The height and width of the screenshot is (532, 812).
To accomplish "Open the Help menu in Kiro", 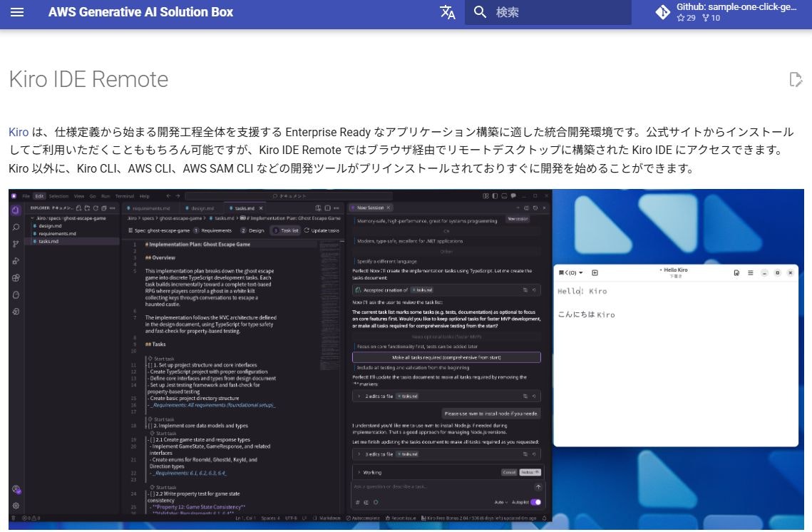I will coord(145,196).
